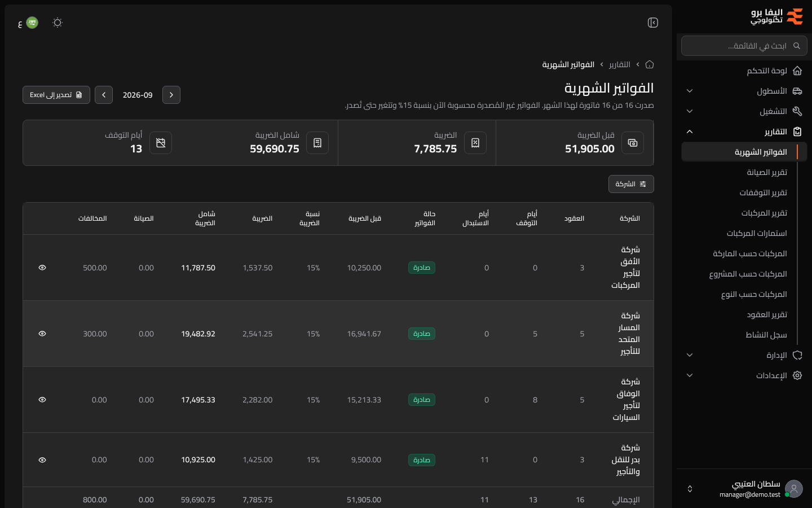Image resolution: width=812 pixels, height=508 pixels.
Task: Open لوحة التحكم dashboard page
Action: point(744,71)
